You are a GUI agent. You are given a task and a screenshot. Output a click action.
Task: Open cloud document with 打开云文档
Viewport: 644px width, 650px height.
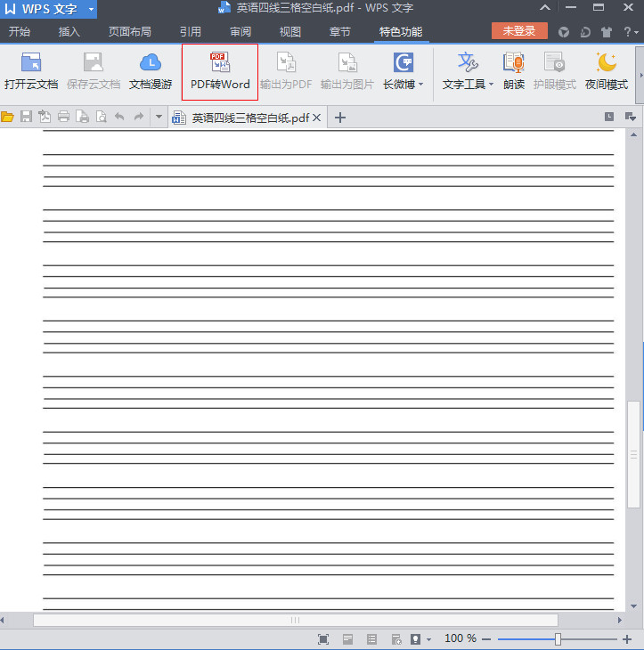(x=31, y=72)
